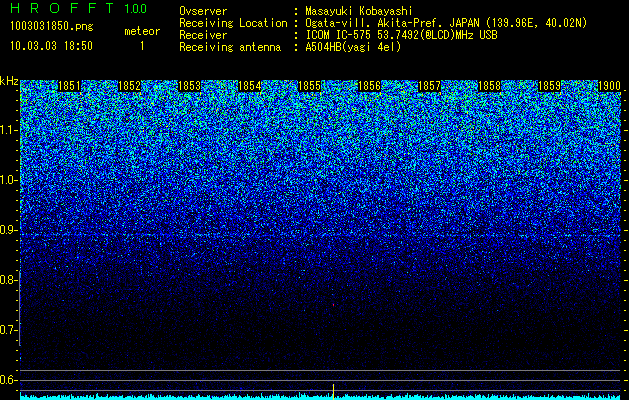This screenshot has height=400, width=629.
Task: Click the kHz axis unit label
Action: coord(9,81)
